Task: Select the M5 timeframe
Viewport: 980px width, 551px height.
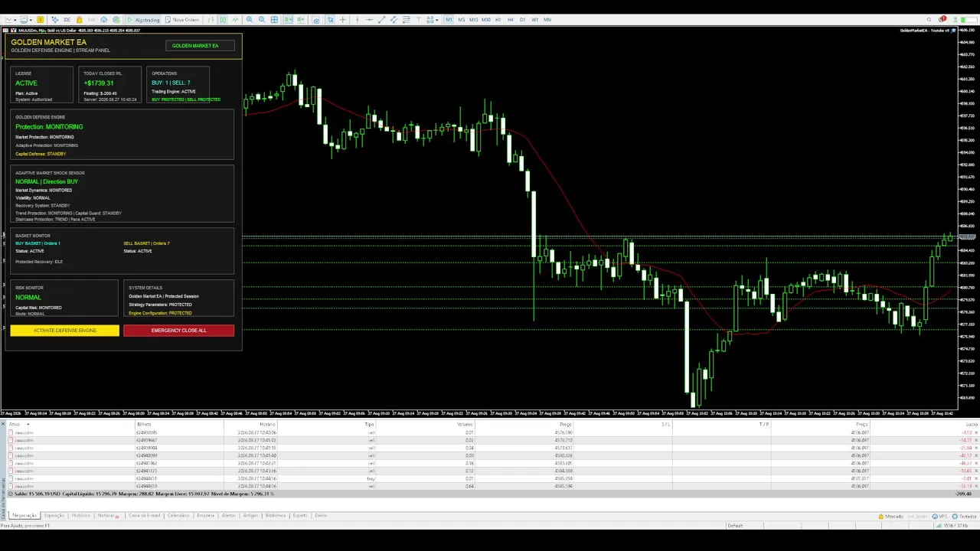Action: tap(461, 19)
